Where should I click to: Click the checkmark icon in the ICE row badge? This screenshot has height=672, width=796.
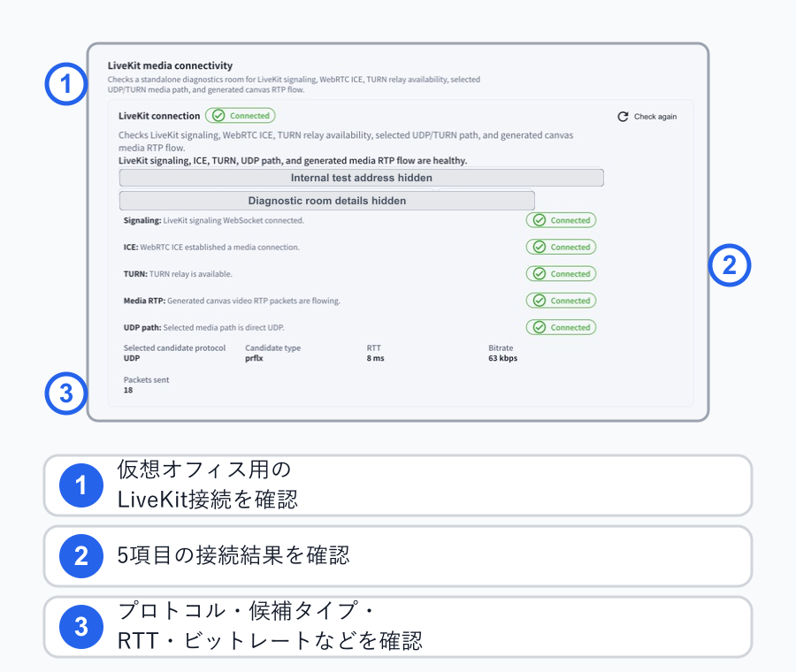click(540, 248)
